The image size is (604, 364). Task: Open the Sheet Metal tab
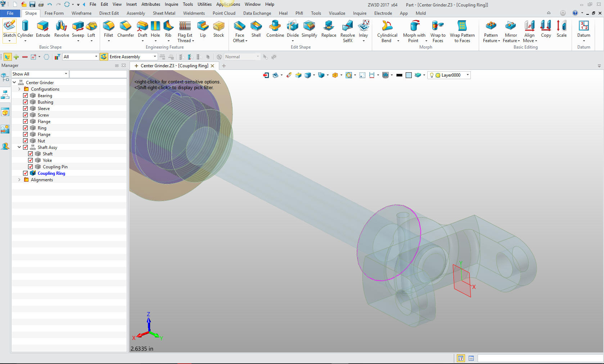164,13
